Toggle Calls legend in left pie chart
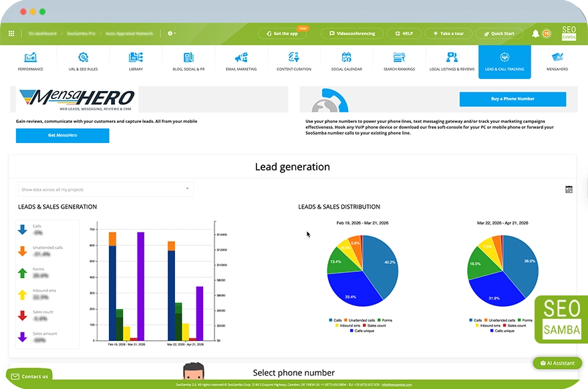The width and height of the screenshot is (588, 389). pyautogui.click(x=335, y=320)
